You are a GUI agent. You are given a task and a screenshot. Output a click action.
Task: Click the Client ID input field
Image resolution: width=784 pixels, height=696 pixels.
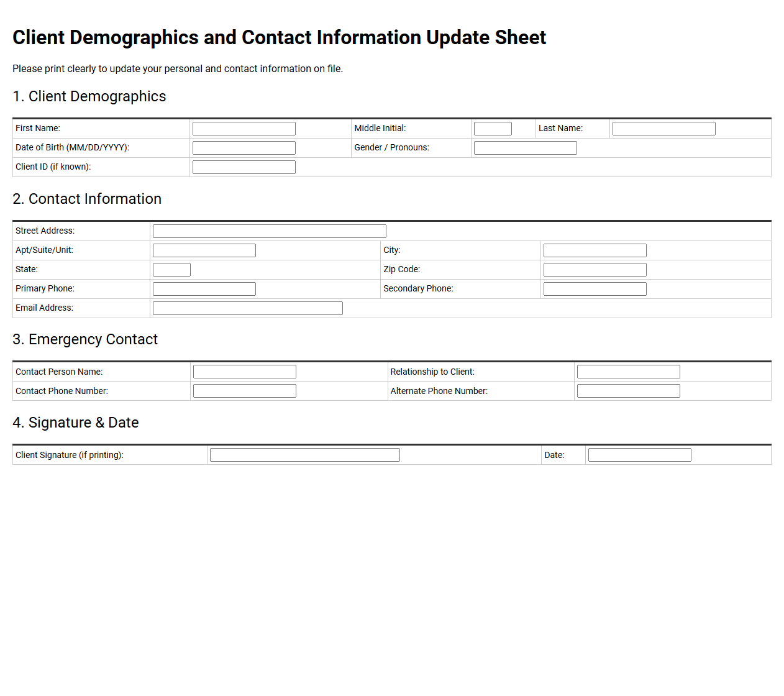pos(244,167)
